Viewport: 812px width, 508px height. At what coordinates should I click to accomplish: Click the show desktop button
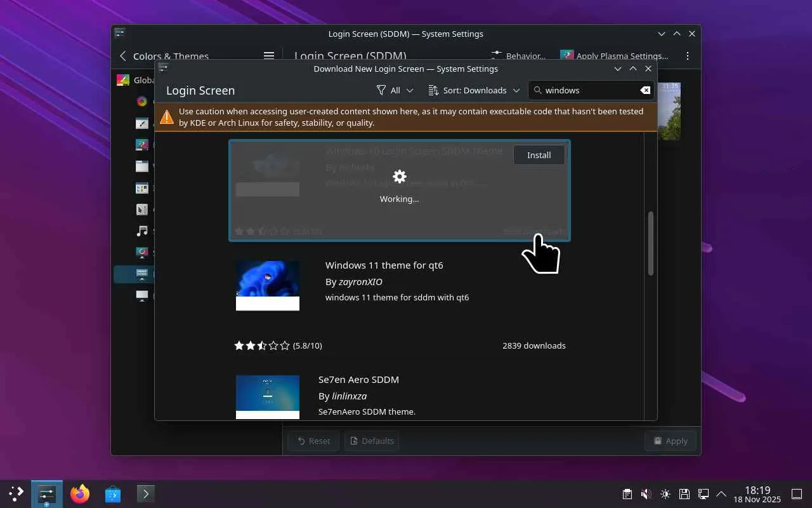coord(797,494)
